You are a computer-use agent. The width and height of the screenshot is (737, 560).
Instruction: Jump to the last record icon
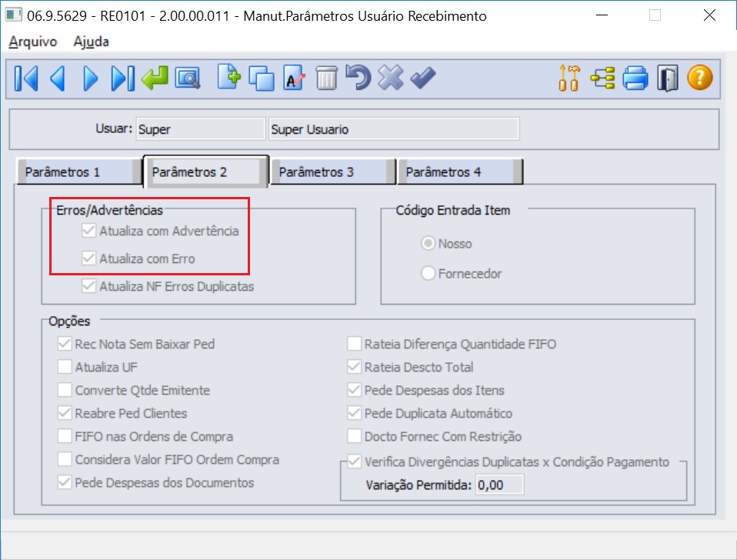point(122,78)
